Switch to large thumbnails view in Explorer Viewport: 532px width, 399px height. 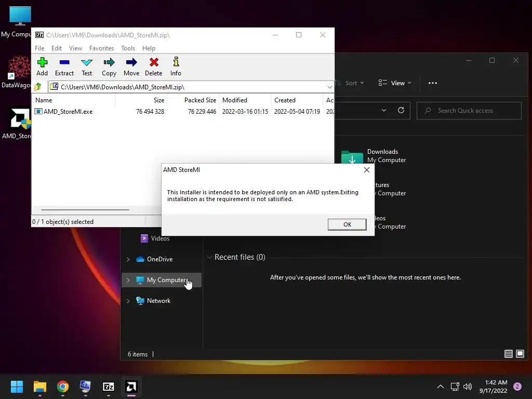click(x=520, y=354)
